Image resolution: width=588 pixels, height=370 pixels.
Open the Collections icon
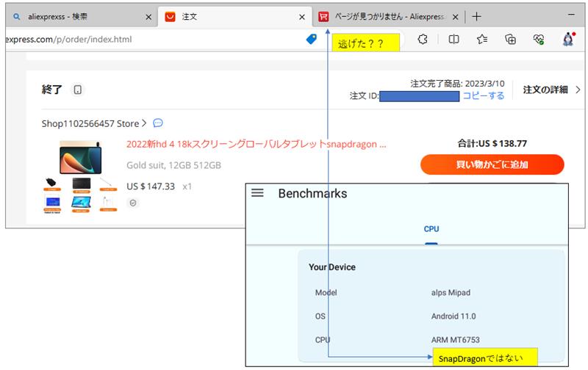[x=510, y=39]
